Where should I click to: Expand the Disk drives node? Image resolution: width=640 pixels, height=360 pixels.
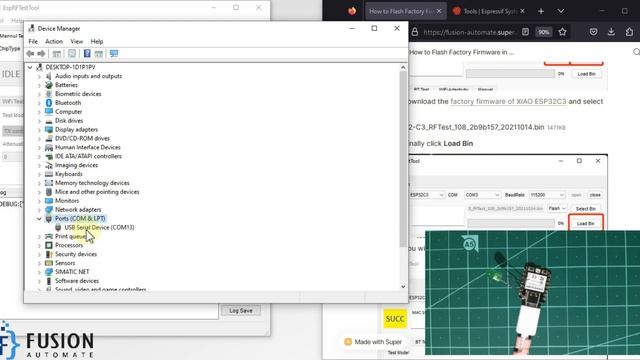click(x=39, y=120)
